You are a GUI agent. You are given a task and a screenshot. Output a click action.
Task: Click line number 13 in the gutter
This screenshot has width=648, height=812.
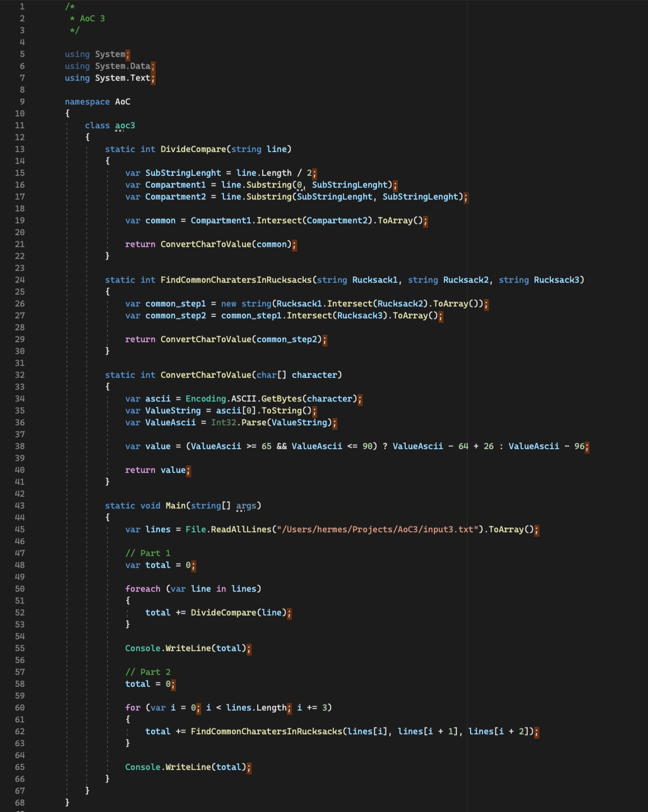(x=20, y=149)
